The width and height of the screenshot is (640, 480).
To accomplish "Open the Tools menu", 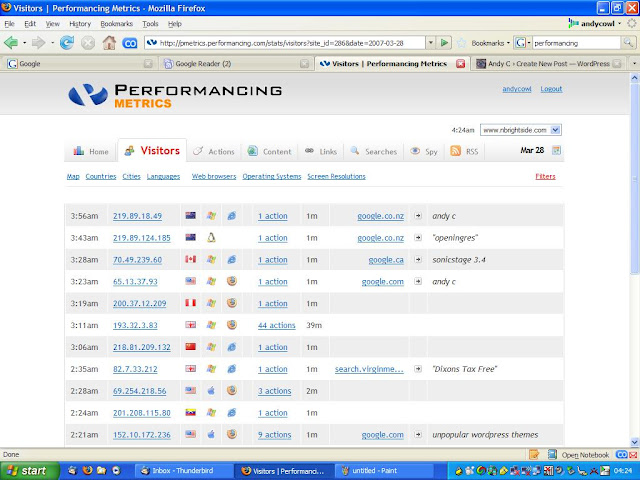I will (x=150, y=24).
